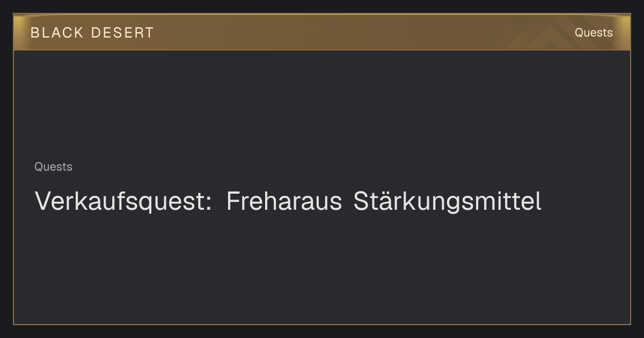Click the glowing left end of the header bar
The image size is (644, 338).
point(20,32)
